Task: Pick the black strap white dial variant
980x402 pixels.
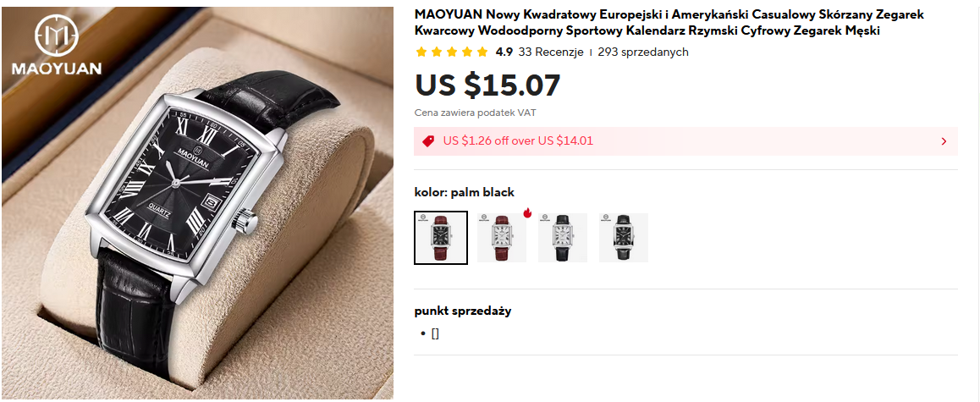Action: [563, 238]
